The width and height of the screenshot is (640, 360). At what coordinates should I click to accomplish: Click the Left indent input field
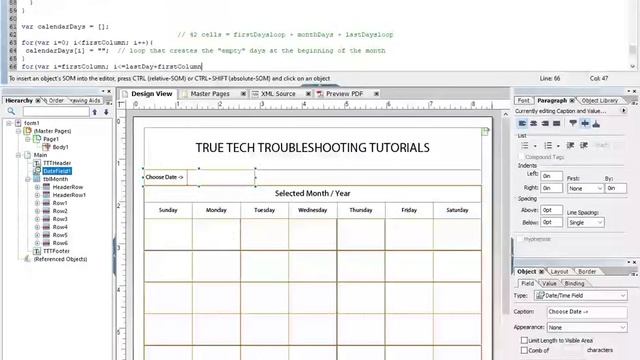(x=551, y=176)
